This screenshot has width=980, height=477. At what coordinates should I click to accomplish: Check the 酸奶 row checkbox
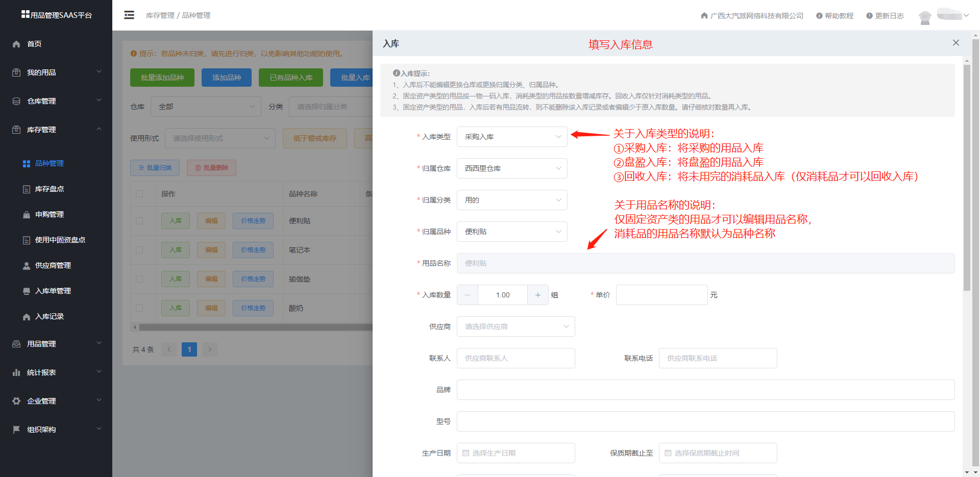(139, 308)
